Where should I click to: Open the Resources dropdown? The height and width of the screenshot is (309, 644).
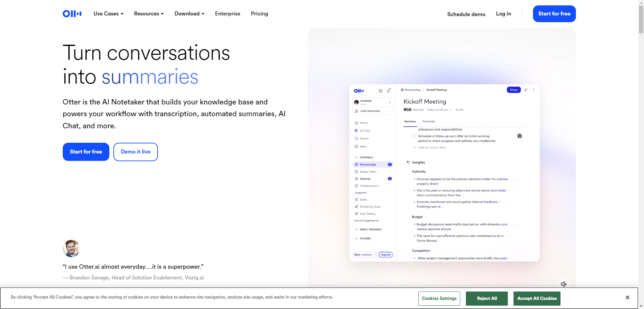[149, 14]
